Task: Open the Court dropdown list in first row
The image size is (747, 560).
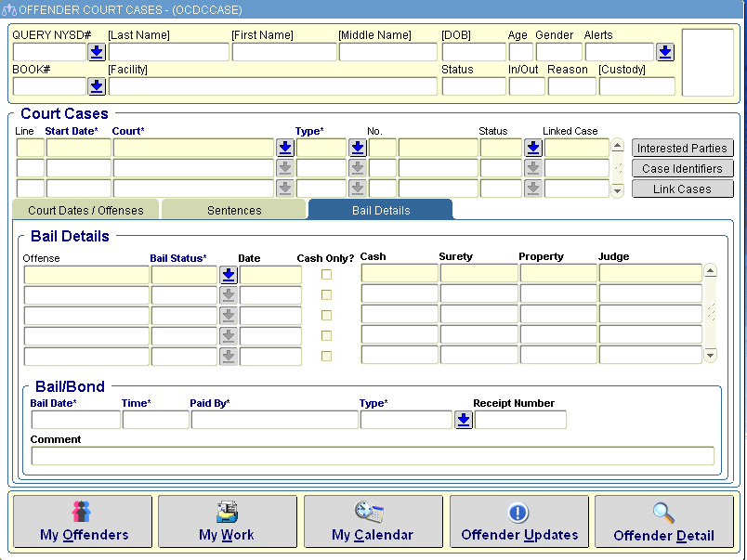Action: [285, 148]
